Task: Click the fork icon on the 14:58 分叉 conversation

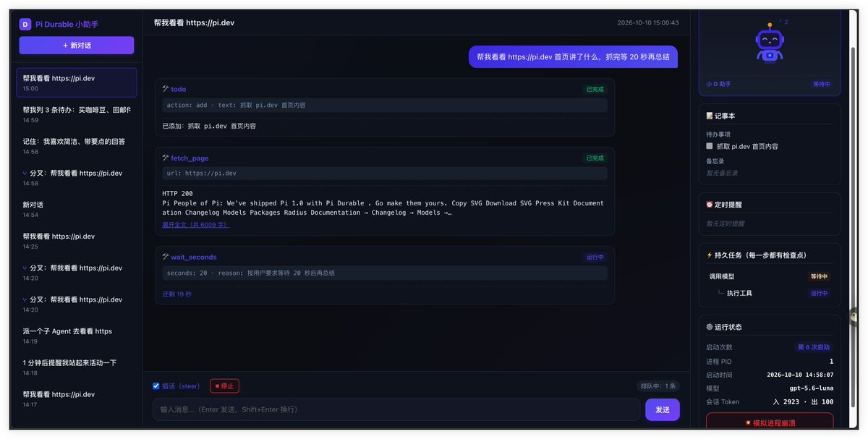Action: pyautogui.click(x=25, y=174)
